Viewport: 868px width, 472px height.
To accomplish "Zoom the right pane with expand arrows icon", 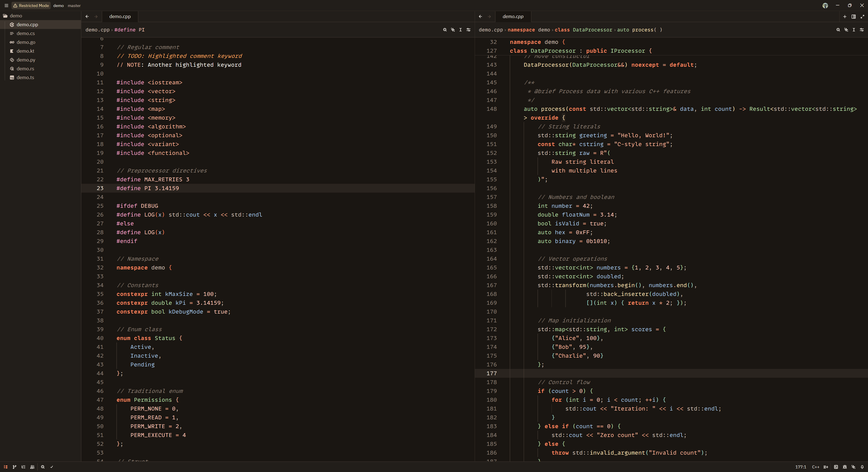I will 862,17.
